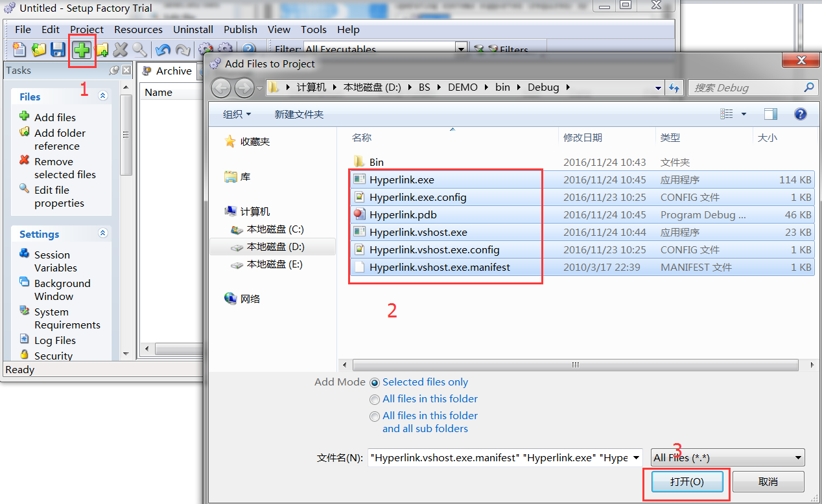
Task: Expand the recent pages arrow beside Forward
Action: (260, 88)
